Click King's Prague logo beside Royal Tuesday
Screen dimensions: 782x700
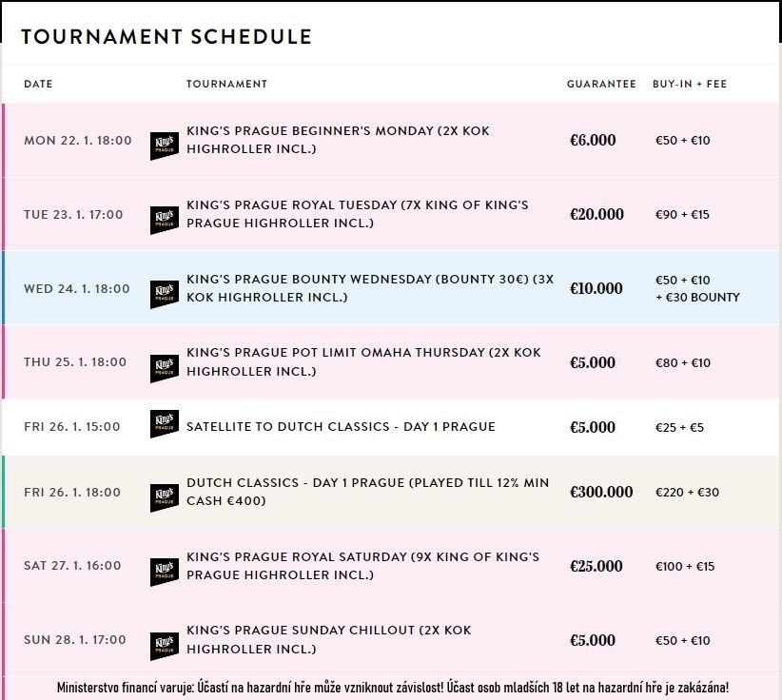pyautogui.click(x=165, y=219)
